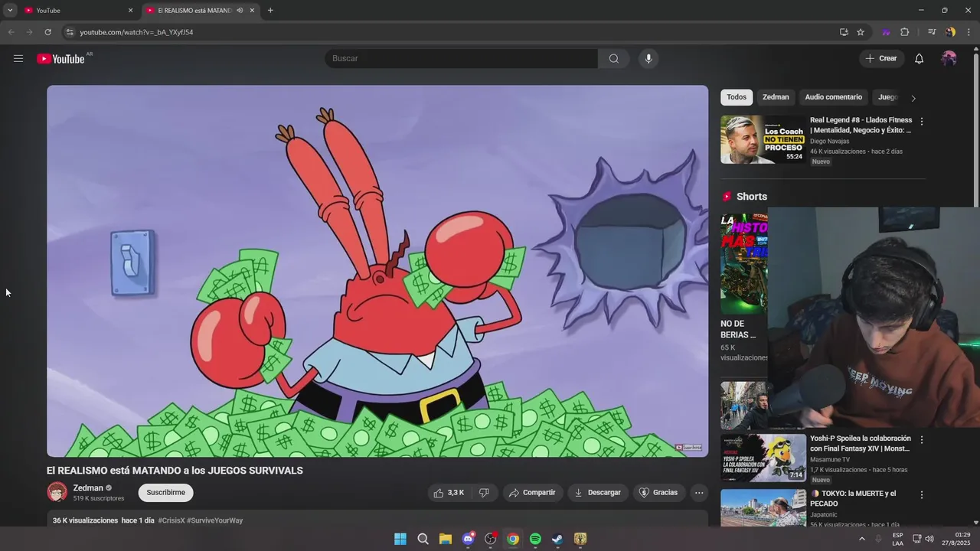The width and height of the screenshot is (980, 551).
Task: Open Spotify from the taskbar
Action: [x=535, y=539]
